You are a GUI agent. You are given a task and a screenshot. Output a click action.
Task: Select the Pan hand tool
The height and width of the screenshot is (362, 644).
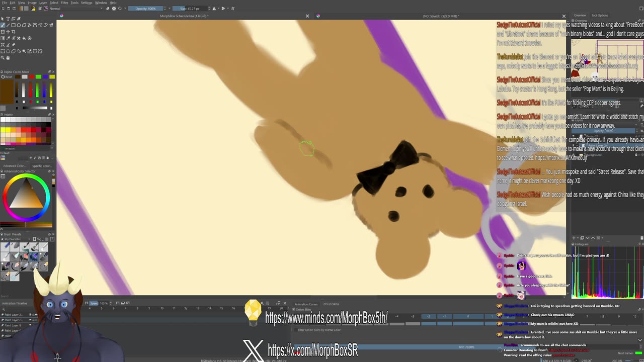point(8,57)
